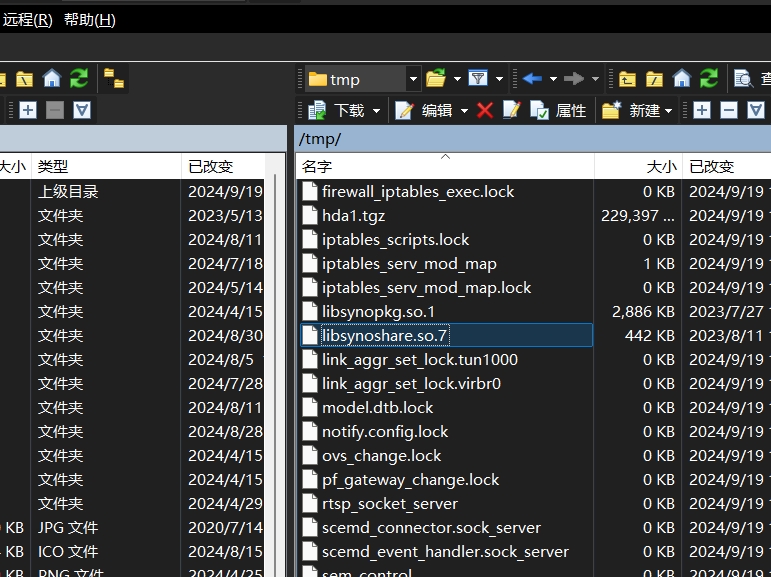Image resolution: width=771 pixels, height=577 pixels.
Task: Click the 下载 download button
Action: point(336,110)
